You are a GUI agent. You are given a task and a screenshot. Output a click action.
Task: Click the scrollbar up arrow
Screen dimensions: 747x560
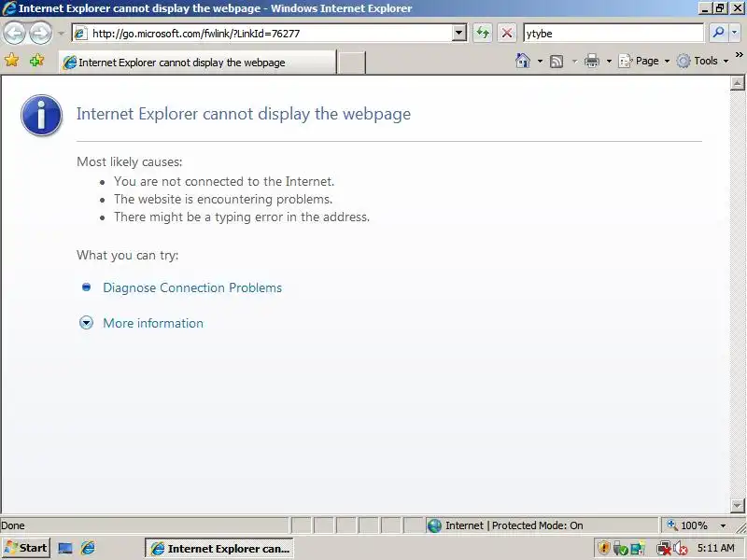click(x=737, y=83)
